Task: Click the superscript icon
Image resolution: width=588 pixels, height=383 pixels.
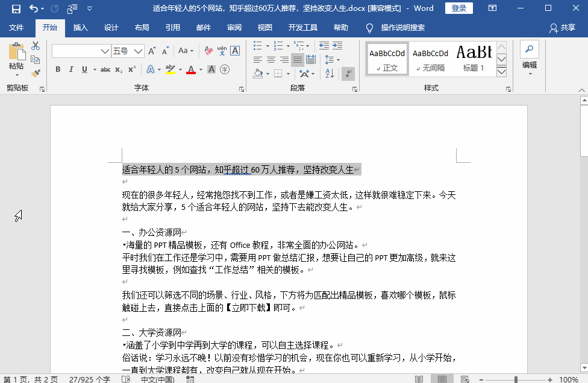Action: (x=132, y=68)
